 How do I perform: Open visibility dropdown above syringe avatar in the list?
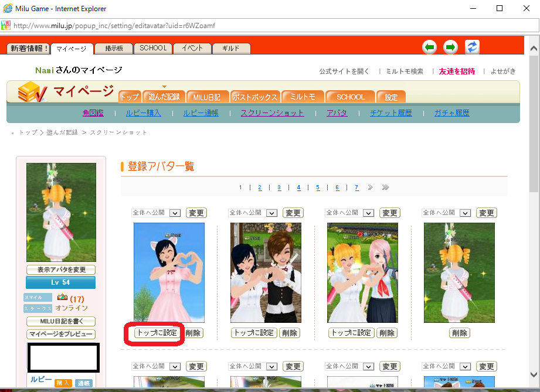(x=446, y=213)
